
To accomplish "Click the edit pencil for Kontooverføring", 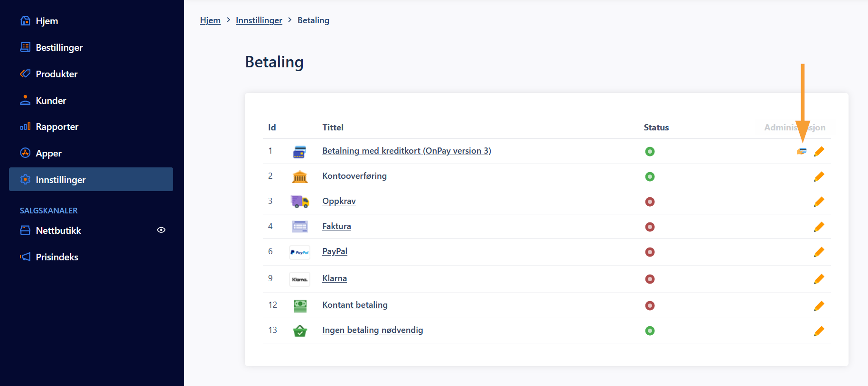I will coord(819,177).
